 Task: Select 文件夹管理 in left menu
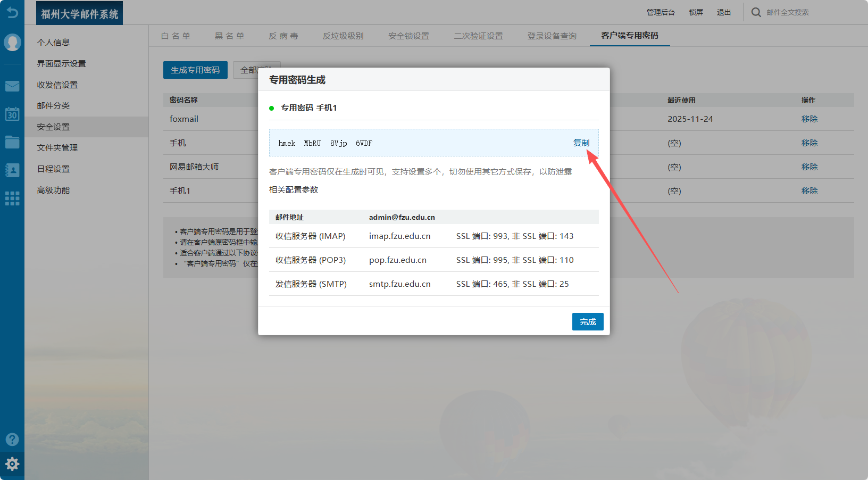pyautogui.click(x=57, y=148)
